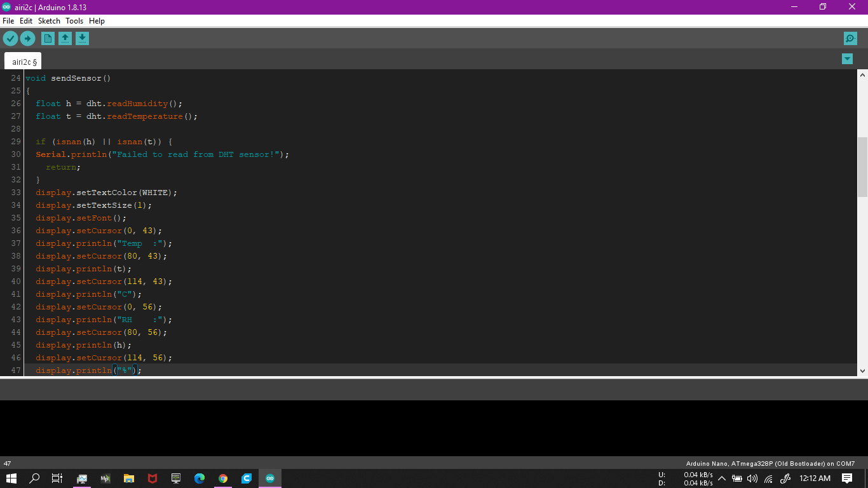Open the volume control in system tray

tap(752, 478)
